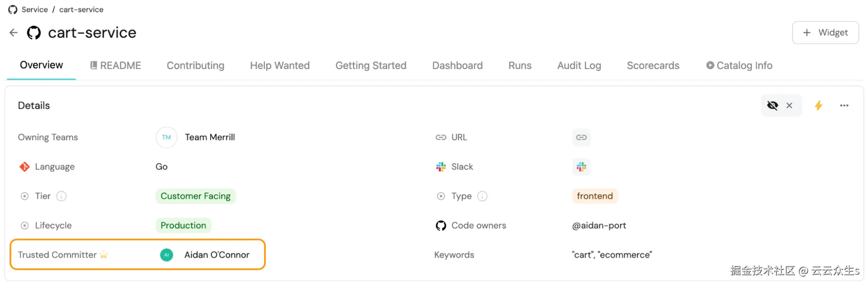Open Aidan O'Connor trusted committer
This screenshot has height=285, width=868.
(216, 255)
